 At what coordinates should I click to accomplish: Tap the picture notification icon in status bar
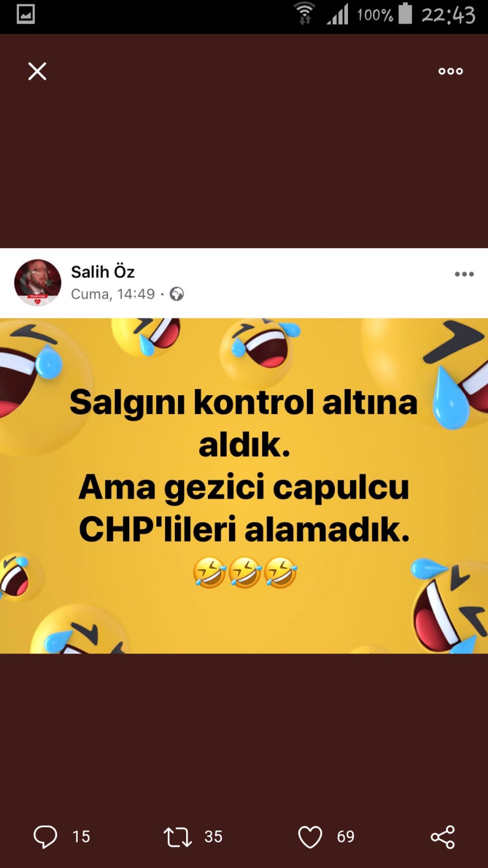pyautogui.click(x=26, y=14)
